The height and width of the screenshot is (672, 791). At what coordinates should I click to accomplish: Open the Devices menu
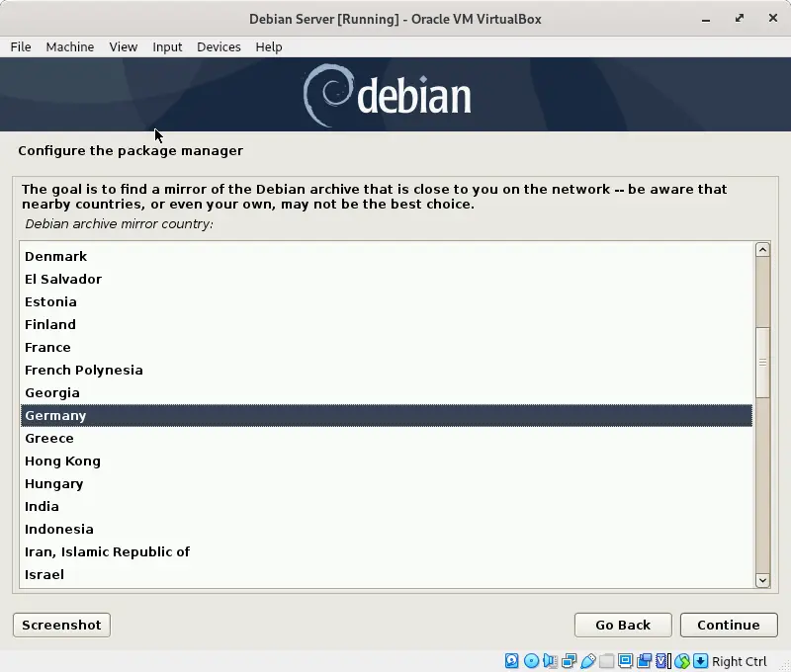click(x=219, y=46)
